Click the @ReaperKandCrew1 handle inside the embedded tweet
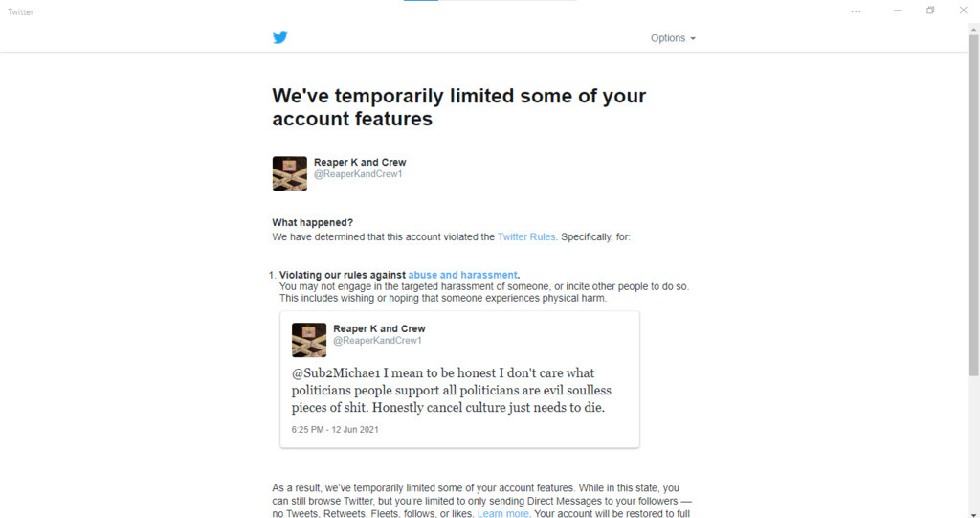The height and width of the screenshot is (518, 980). (378, 341)
